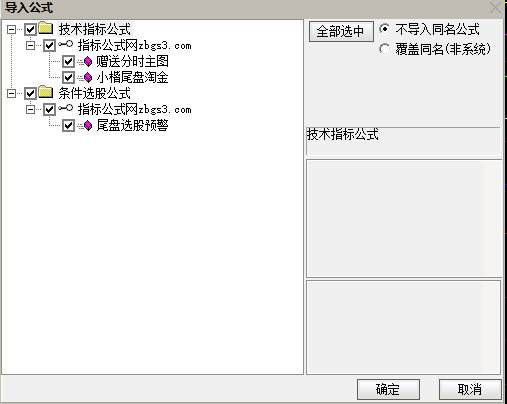The image size is (507, 404).
Task: Click the magenta cube icon of 小楷尾盘淘金
Action: pos(88,77)
